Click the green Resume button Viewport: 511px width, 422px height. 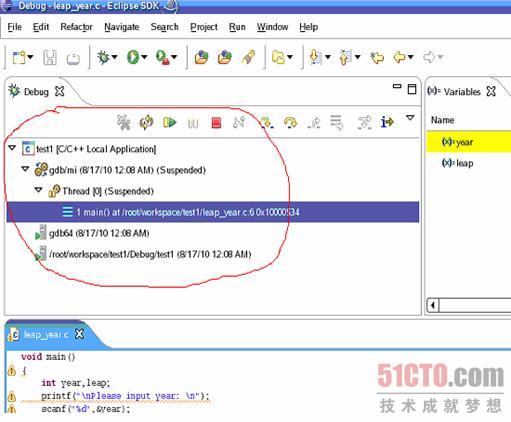(x=169, y=122)
